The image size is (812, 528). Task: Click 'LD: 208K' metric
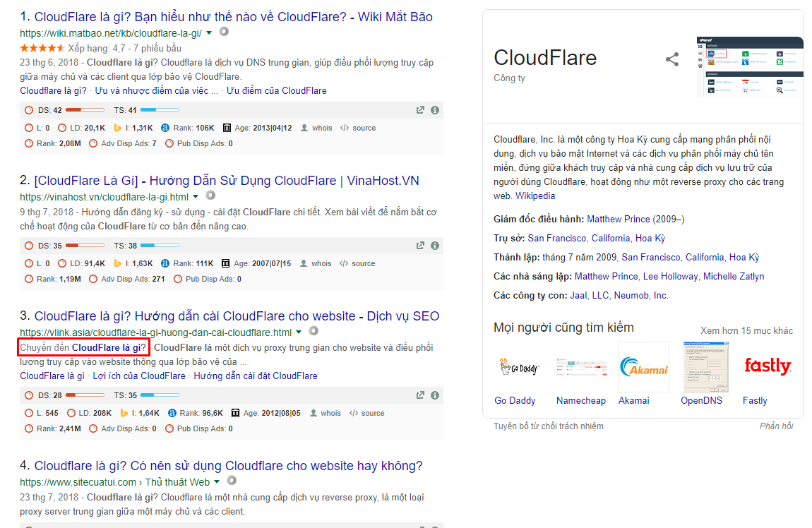(x=88, y=413)
